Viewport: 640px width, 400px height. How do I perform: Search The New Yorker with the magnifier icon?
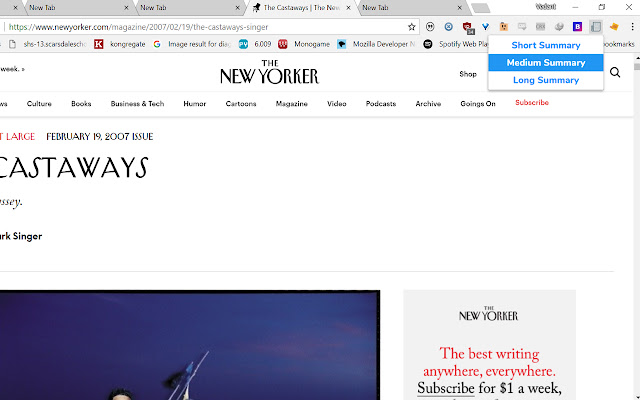coord(615,73)
